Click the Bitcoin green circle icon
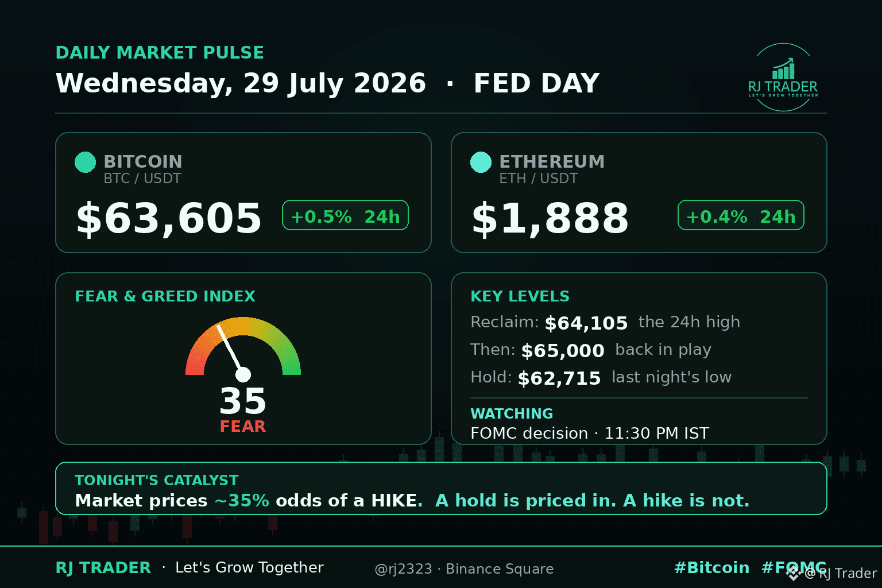The width and height of the screenshot is (882, 588). point(85,163)
